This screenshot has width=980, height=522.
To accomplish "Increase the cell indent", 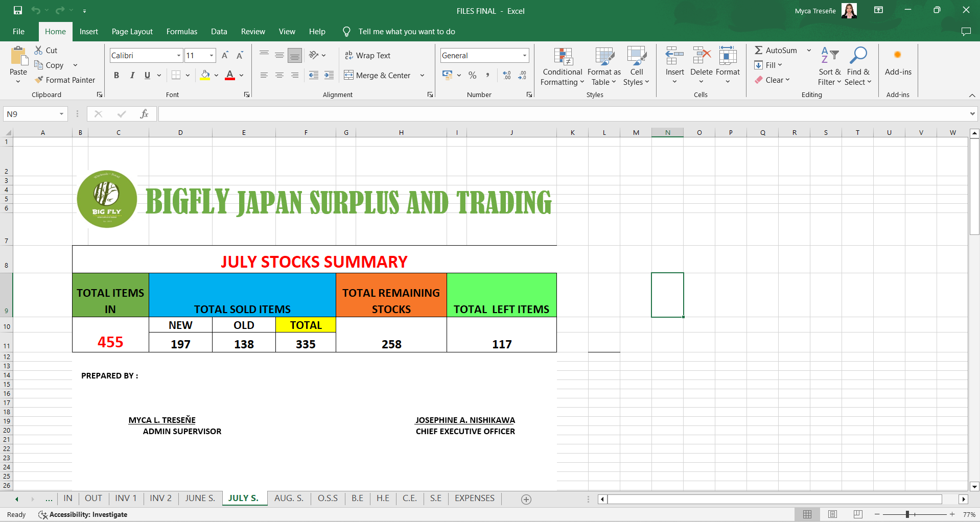I will (329, 75).
